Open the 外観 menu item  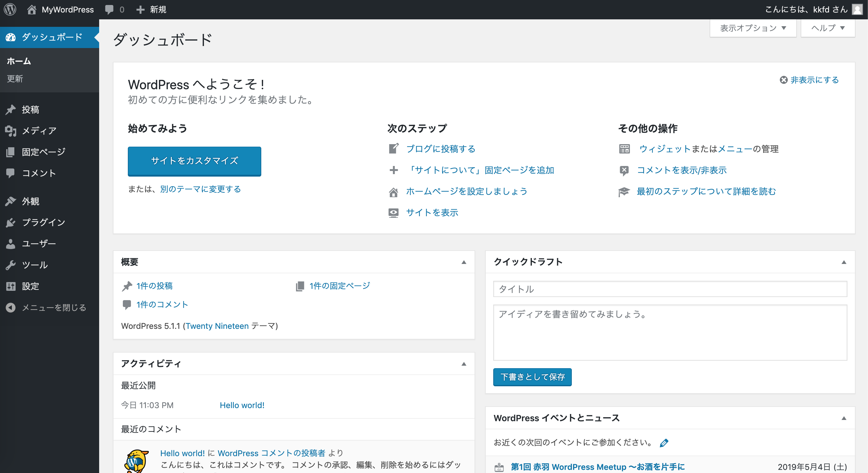coord(30,201)
